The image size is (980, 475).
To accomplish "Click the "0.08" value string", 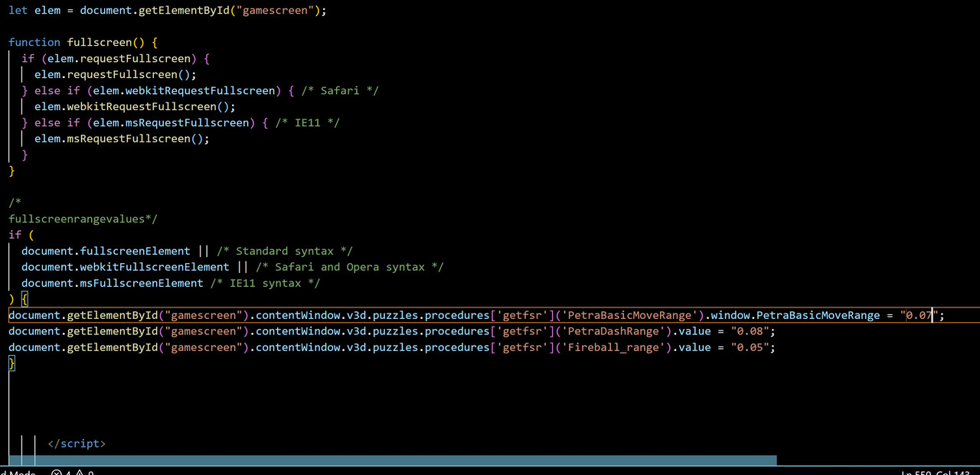I will (750, 331).
